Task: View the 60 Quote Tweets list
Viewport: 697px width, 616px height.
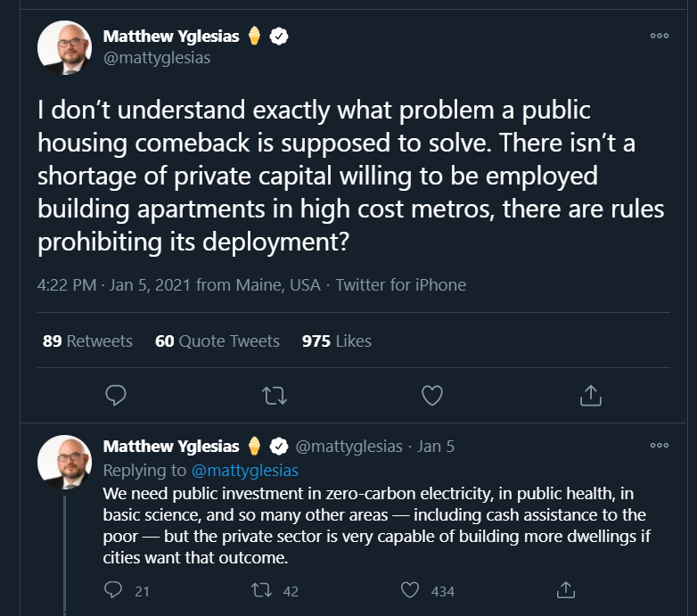Action: (x=217, y=341)
